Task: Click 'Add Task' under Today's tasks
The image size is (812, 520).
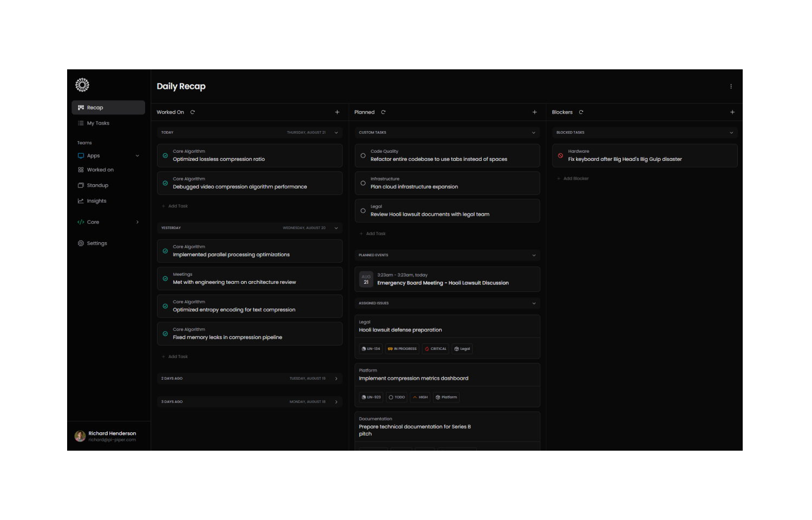Action: pyautogui.click(x=175, y=206)
